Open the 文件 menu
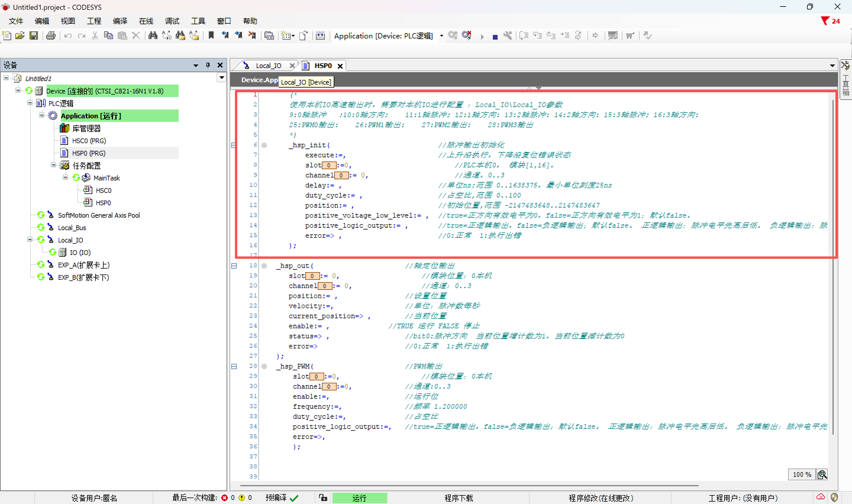 16,21
